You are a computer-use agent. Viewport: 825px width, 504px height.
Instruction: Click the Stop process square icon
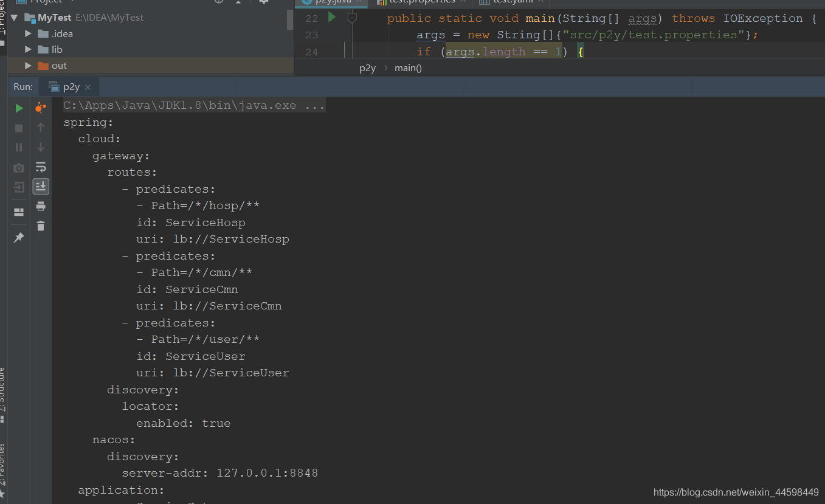coord(19,128)
